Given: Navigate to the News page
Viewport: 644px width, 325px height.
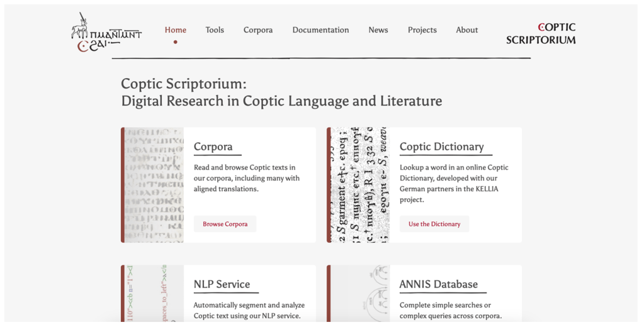Looking at the screenshot, I should click(378, 30).
